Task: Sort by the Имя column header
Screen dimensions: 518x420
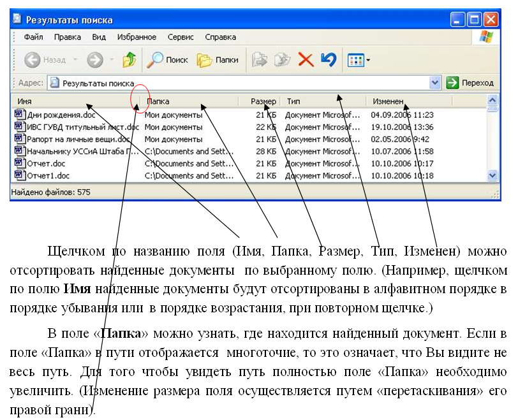Action: [76, 101]
